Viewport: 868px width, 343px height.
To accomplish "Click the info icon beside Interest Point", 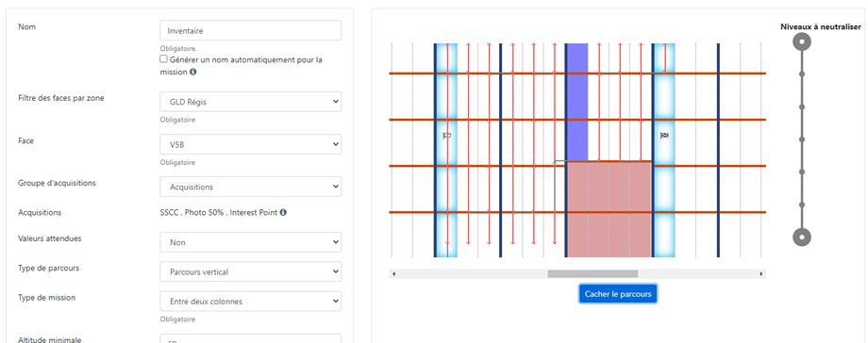I will 283,212.
